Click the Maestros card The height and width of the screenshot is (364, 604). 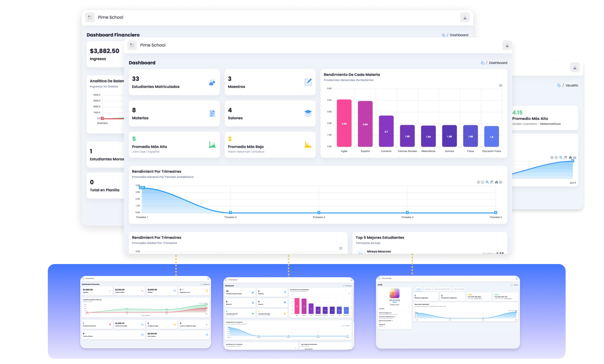pyautogui.click(x=270, y=82)
